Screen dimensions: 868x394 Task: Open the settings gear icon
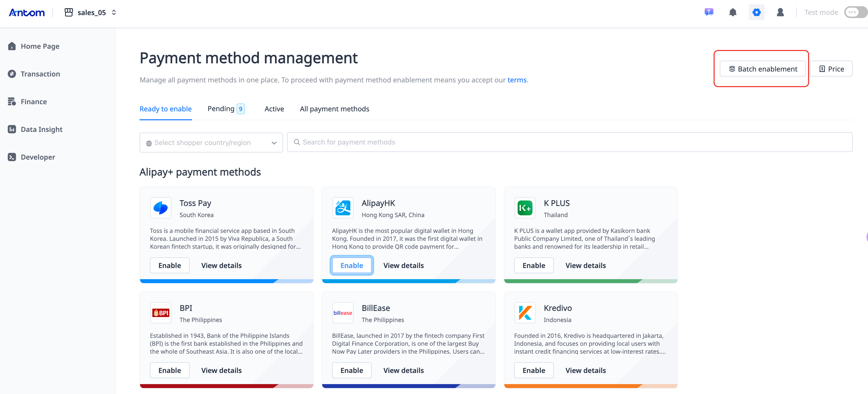click(x=756, y=12)
